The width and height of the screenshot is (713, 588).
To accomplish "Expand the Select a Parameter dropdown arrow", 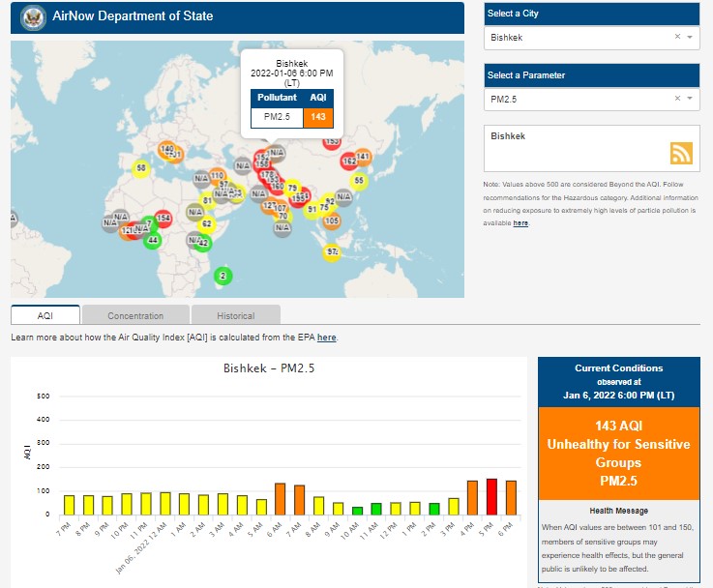I will tap(690, 99).
